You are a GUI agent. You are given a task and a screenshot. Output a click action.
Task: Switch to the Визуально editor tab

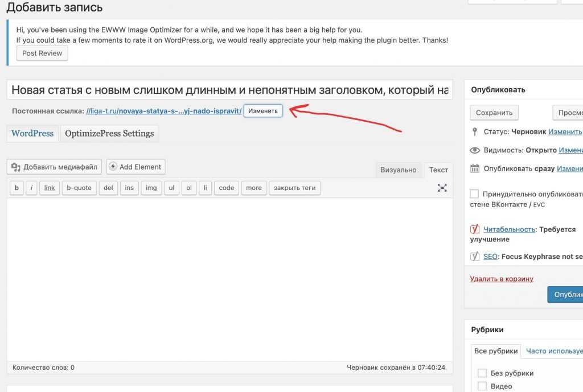point(399,170)
